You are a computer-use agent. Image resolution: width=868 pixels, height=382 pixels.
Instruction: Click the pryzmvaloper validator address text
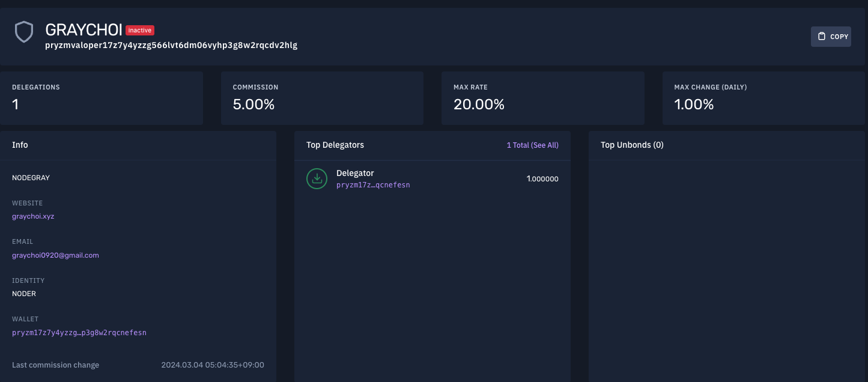click(171, 45)
